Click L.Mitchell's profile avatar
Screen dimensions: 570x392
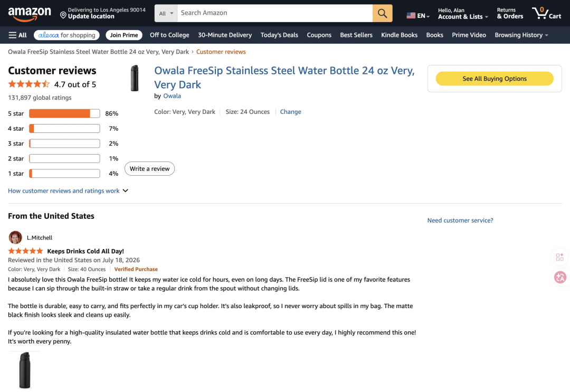(x=15, y=237)
